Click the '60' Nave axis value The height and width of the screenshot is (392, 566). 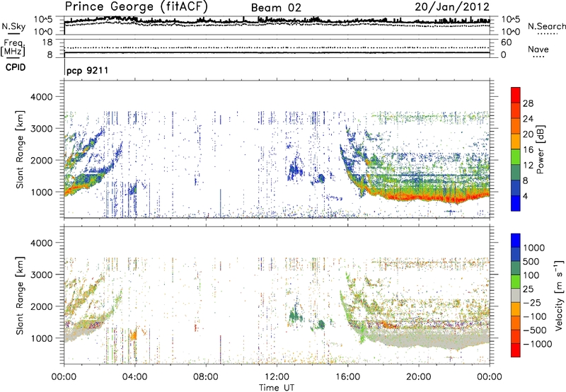506,42
